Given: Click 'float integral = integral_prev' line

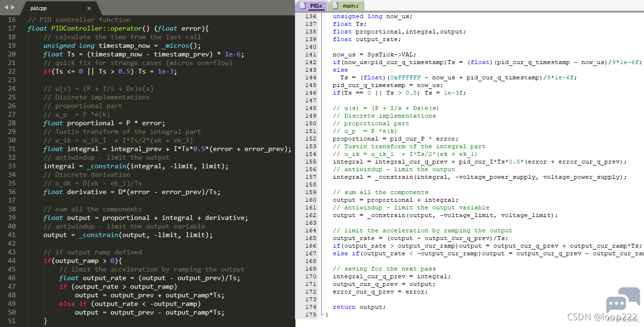Looking at the screenshot, I should point(167,149).
